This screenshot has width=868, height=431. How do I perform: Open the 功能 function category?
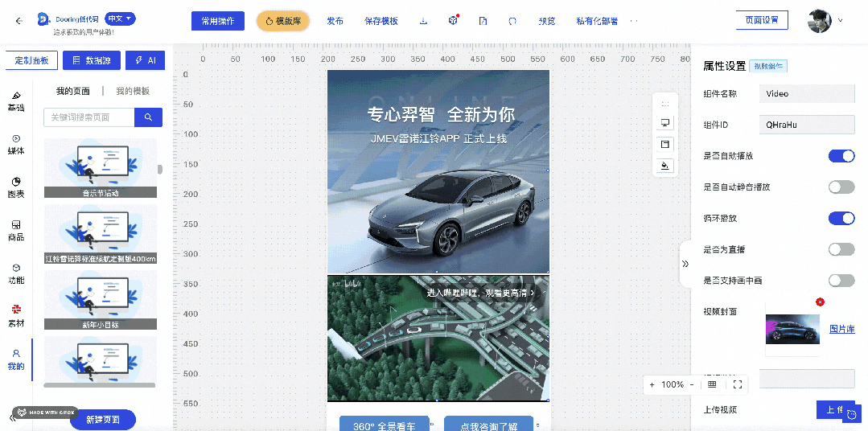pyautogui.click(x=16, y=274)
